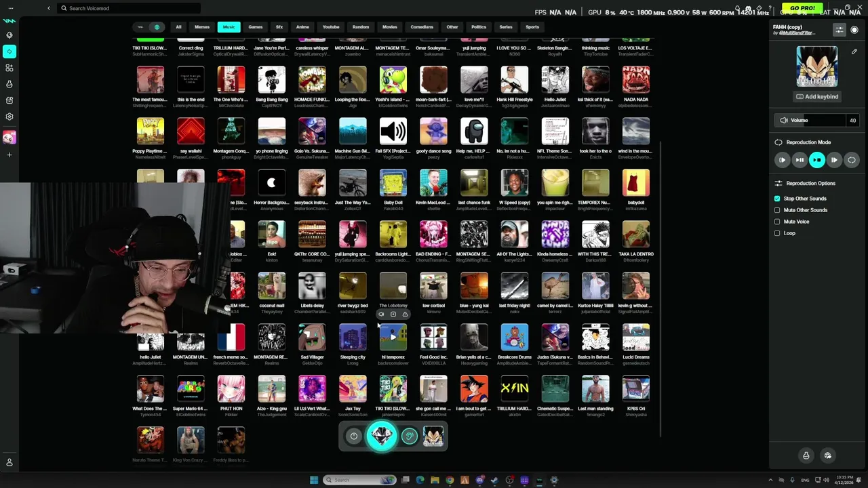Open the Voicemod logo home icon

(x=9, y=21)
